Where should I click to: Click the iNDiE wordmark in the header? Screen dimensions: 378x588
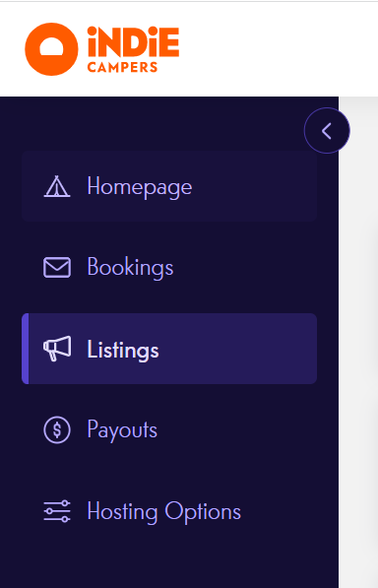pyautogui.click(x=133, y=41)
